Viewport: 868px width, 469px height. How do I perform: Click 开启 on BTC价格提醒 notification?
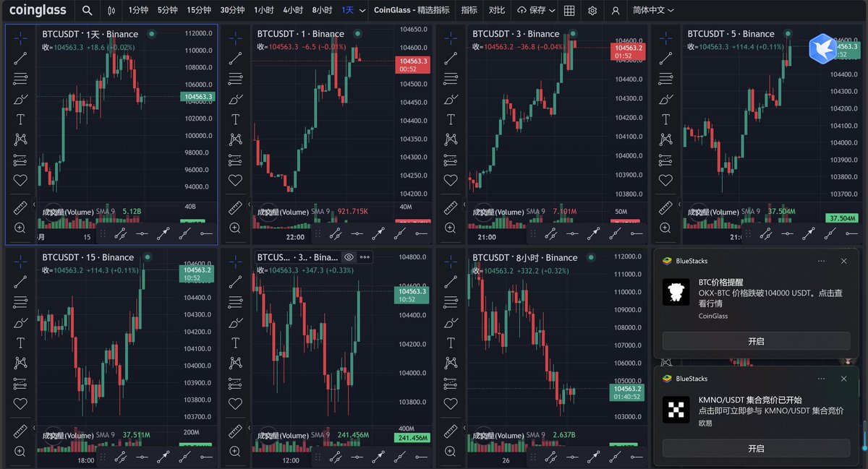[756, 341]
